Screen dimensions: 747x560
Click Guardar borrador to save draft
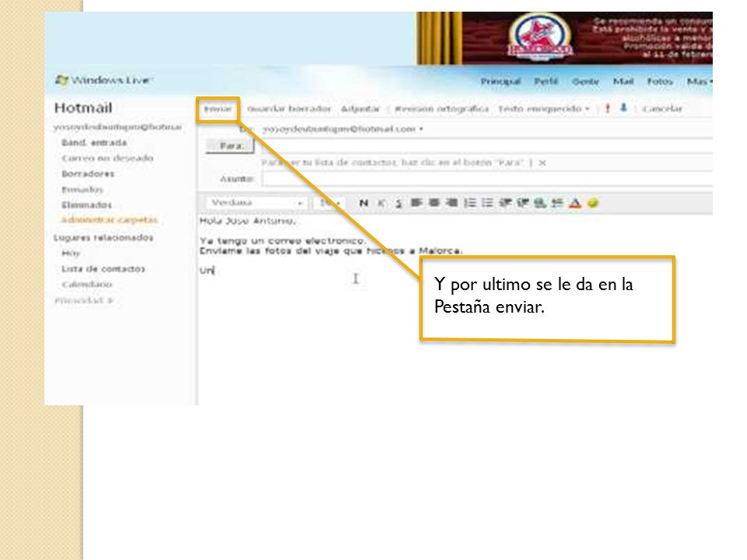point(289,109)
